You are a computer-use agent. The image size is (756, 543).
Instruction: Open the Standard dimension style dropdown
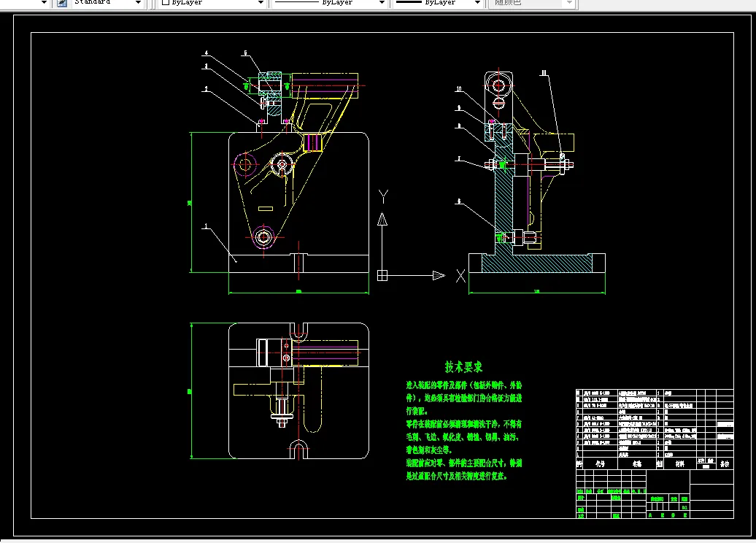[107, 2]
